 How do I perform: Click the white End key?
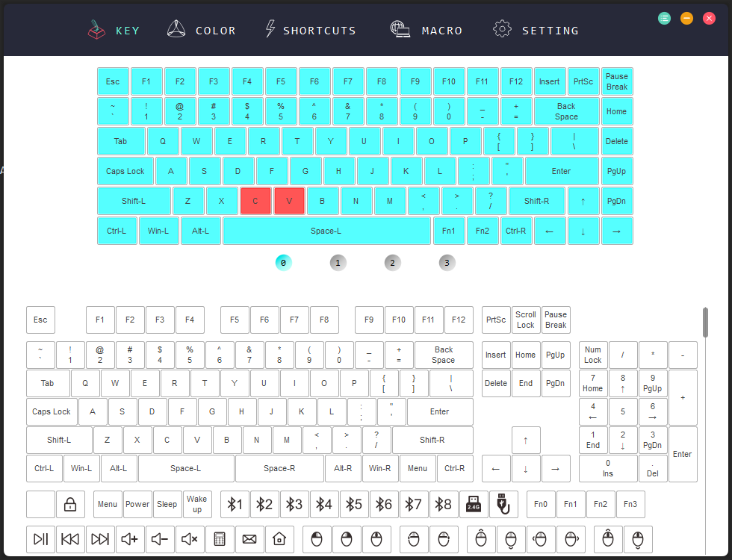pos(526,384)
